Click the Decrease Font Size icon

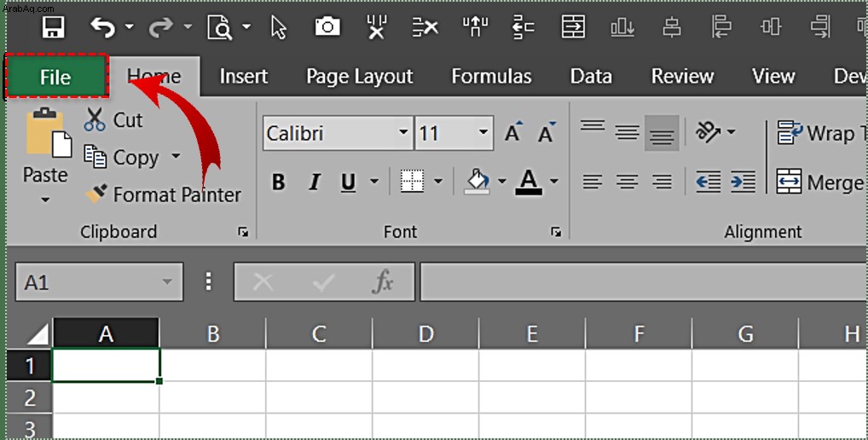pos(546,132)
